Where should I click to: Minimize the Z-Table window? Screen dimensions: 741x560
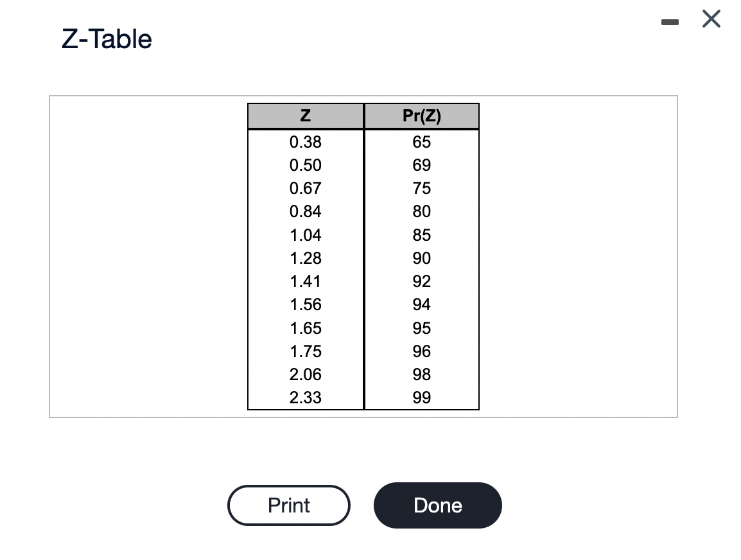click(x=670, y=21)
